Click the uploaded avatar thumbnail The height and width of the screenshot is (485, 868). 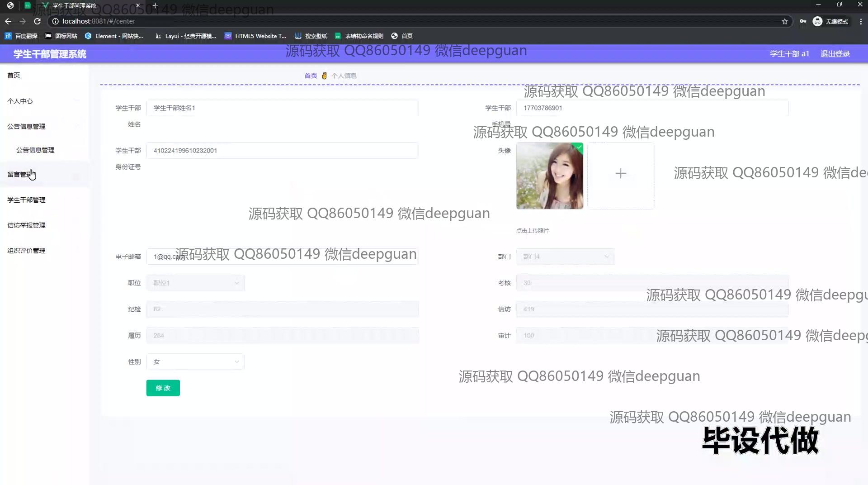[550, 176]
